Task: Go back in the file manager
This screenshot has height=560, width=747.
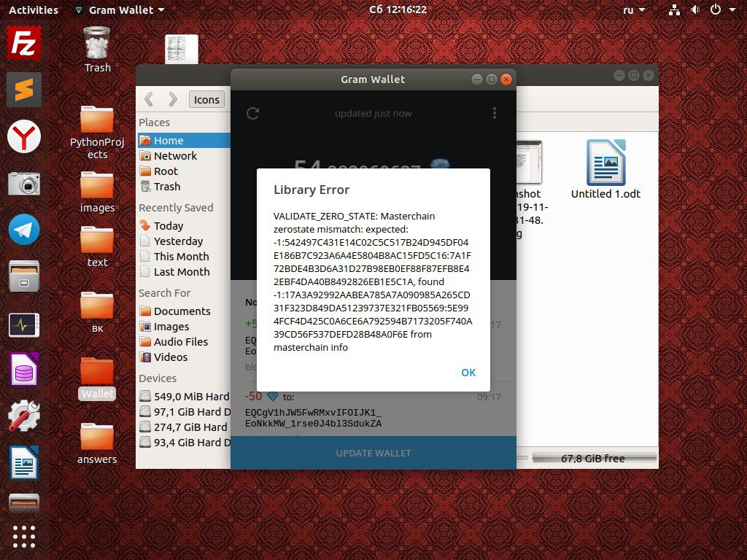Action: [x=149, y=99]
